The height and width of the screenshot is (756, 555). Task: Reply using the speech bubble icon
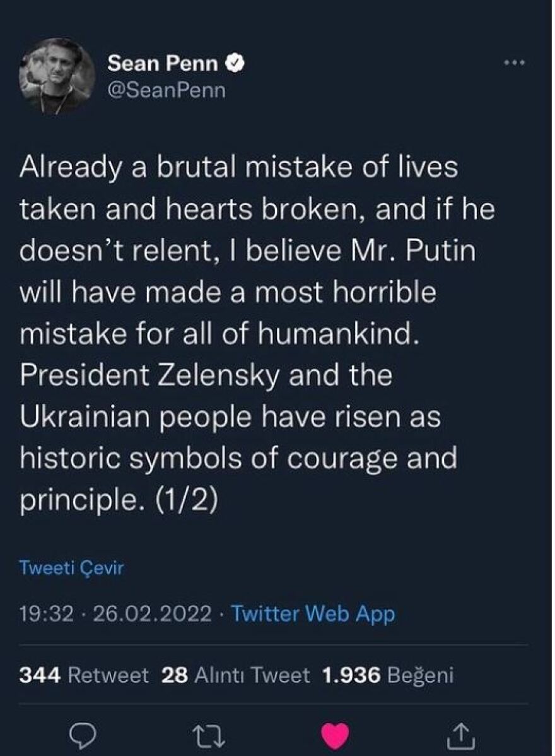pos(82,735)
